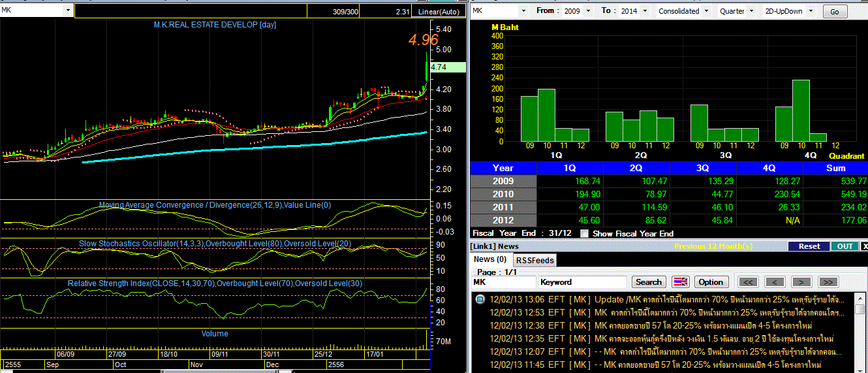868x373 pixels.
Task: Click the Reset button in news header
Action: pyautogui.click(x=809, y=246)
